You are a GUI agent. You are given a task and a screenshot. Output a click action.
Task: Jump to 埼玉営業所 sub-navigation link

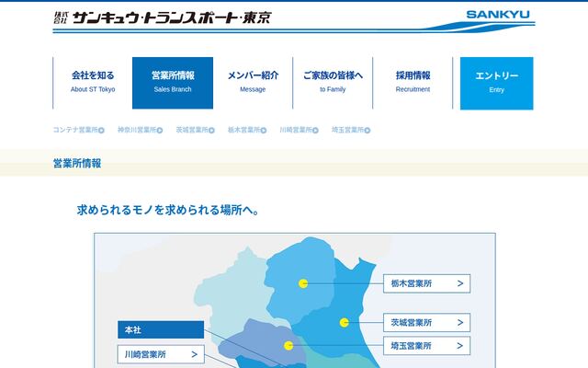click(x=351, y=130)
